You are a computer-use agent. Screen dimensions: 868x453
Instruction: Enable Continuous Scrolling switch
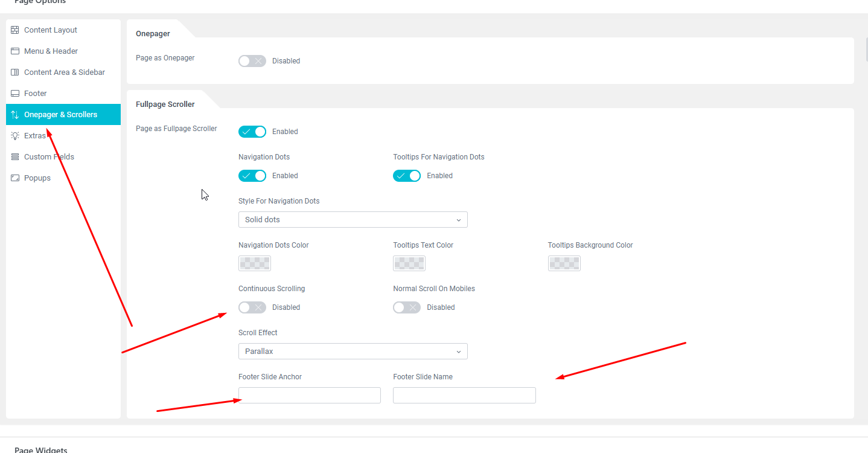(x=252, y=307)
